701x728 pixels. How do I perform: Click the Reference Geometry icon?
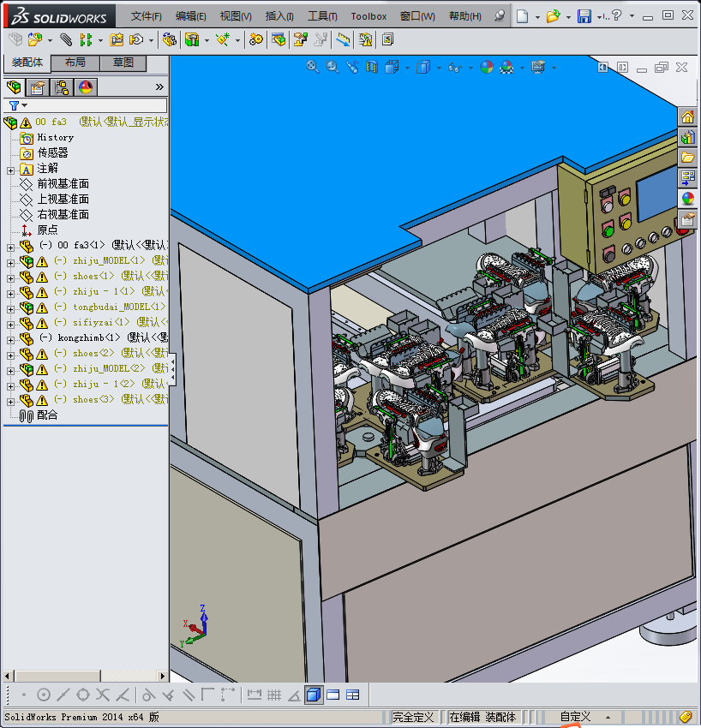[x=223, y=40]
